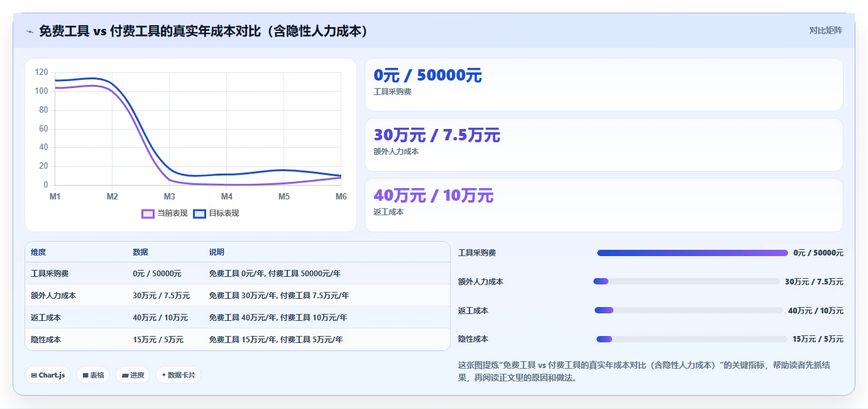Click cell 免费工具 0元/年, 付费工具 50000元/年
868x409 pixels.
(x=275, y=274)
